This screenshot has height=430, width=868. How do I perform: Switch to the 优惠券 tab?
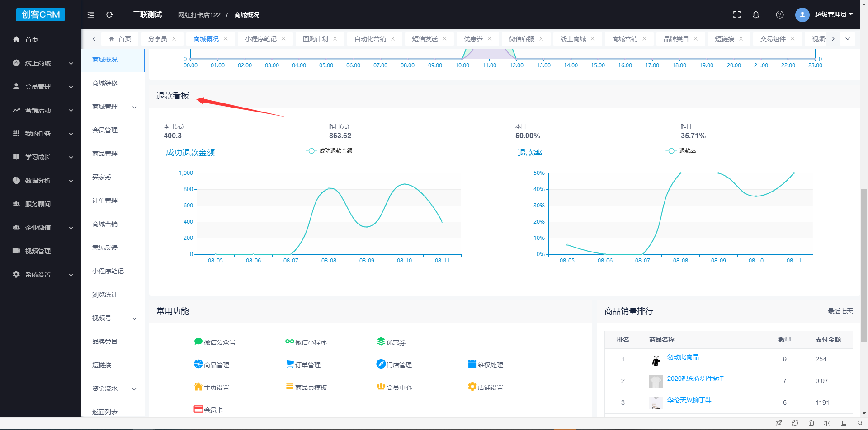pyautogui.click(x=473, y=39)
